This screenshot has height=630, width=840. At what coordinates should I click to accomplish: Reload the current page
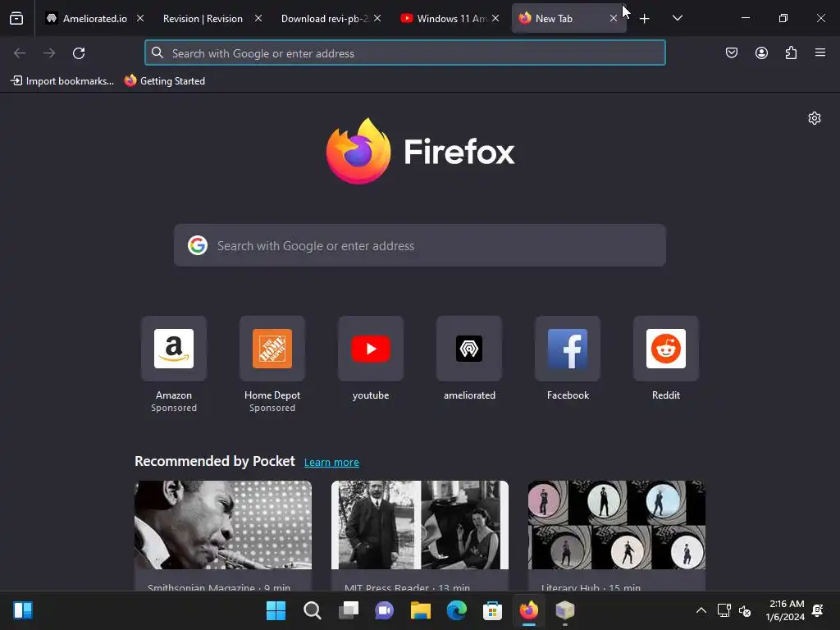tap(79, 53)
